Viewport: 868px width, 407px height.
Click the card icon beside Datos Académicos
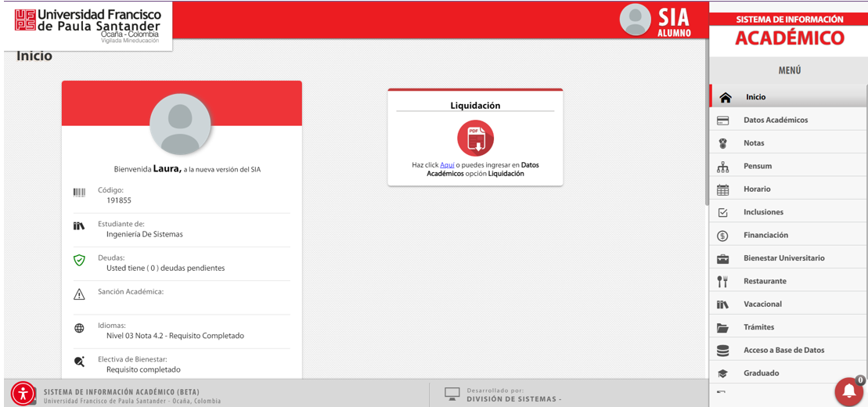tap(722, 121)
